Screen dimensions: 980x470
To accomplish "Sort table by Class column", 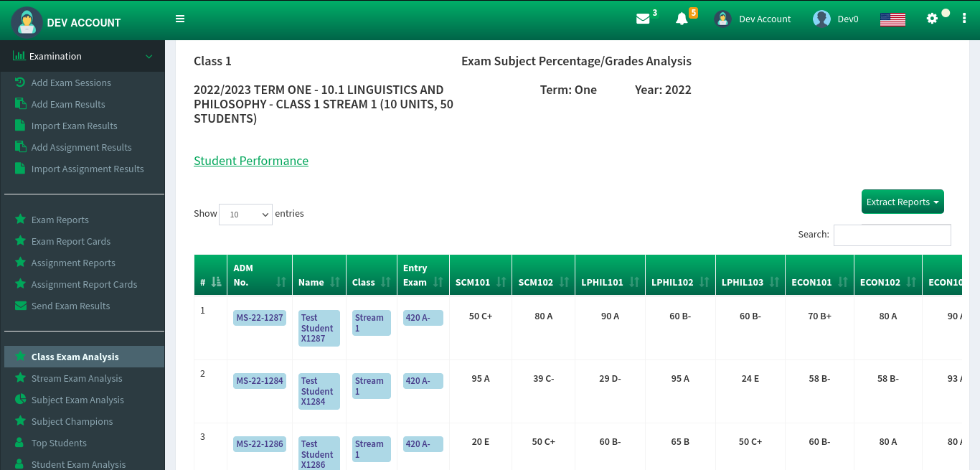I will [372, 275].
